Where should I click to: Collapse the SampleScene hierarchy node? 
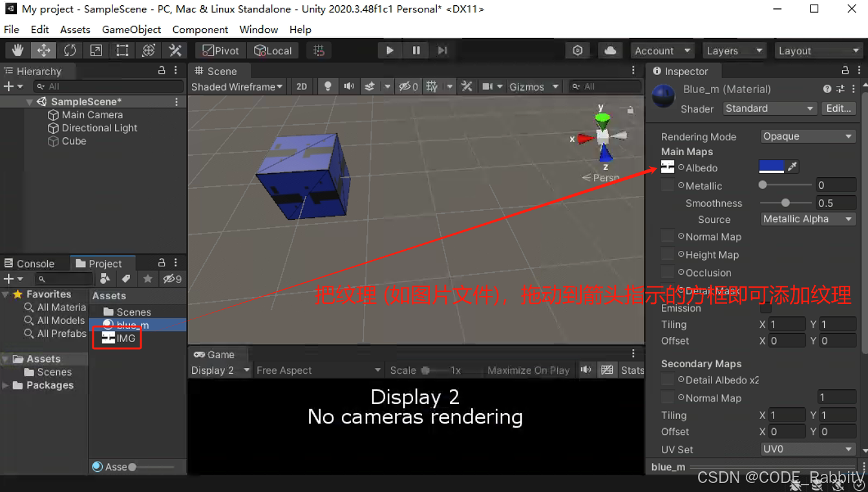tap(29, 102)
